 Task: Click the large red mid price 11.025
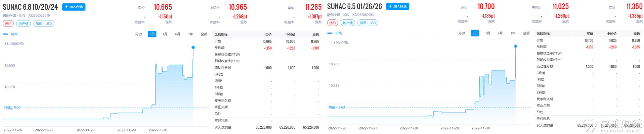[x=561, y=6]
